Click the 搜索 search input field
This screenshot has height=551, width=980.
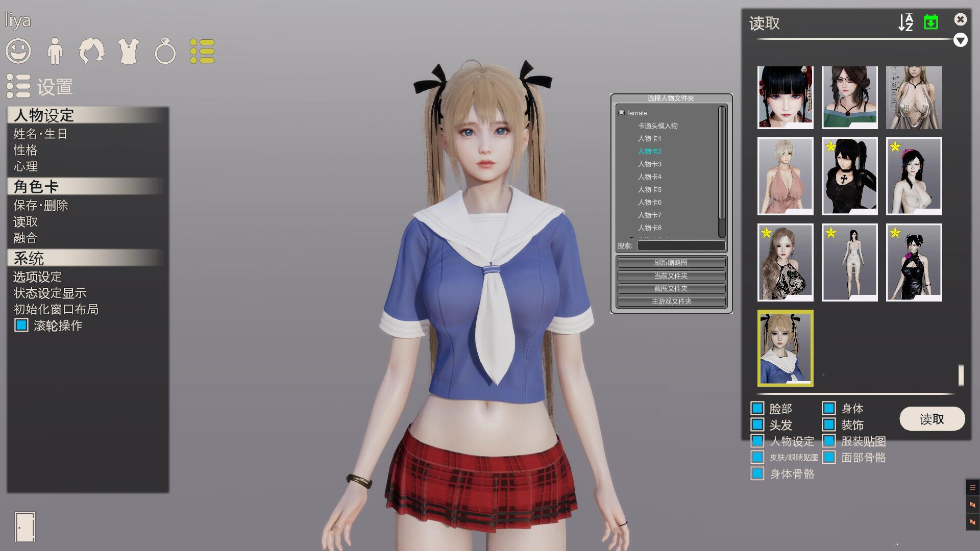tap(681, 246)
